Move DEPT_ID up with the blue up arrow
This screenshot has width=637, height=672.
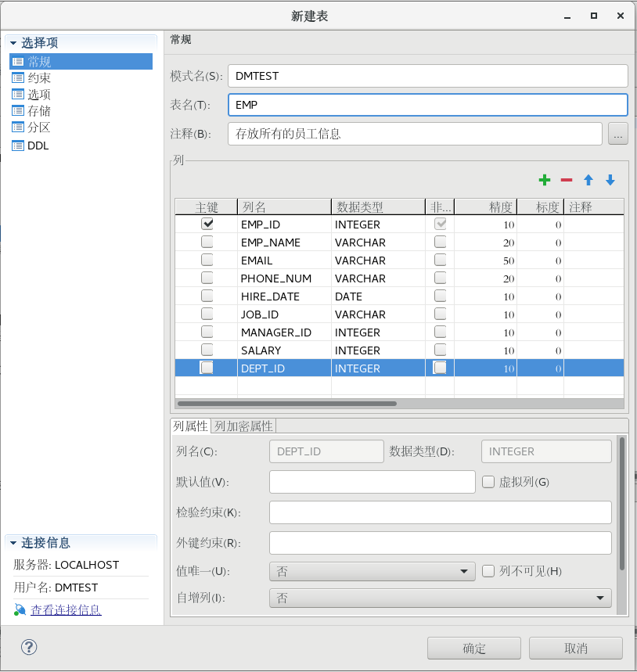[x=588, y=180]
